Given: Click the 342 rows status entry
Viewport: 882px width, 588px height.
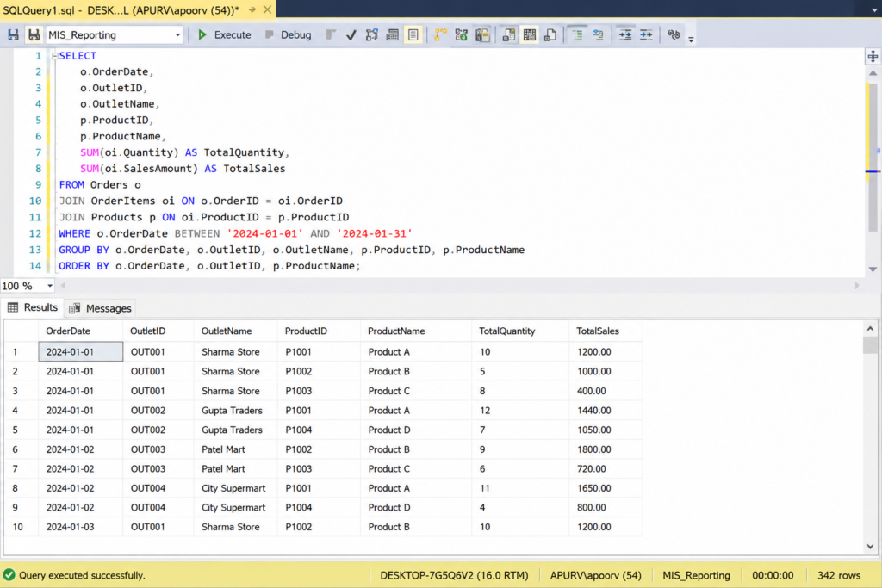Looking at the screenshot, I should coord(839,575).
